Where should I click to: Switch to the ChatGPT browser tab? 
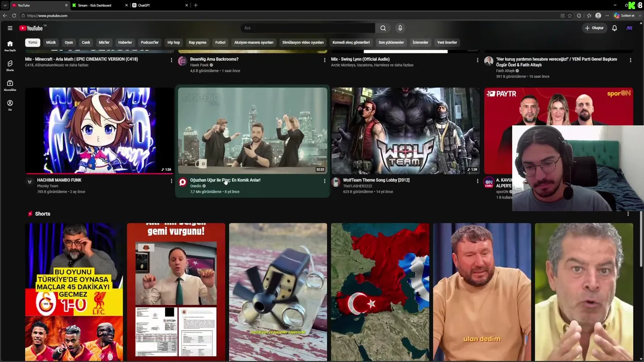(x=159, y=5)
